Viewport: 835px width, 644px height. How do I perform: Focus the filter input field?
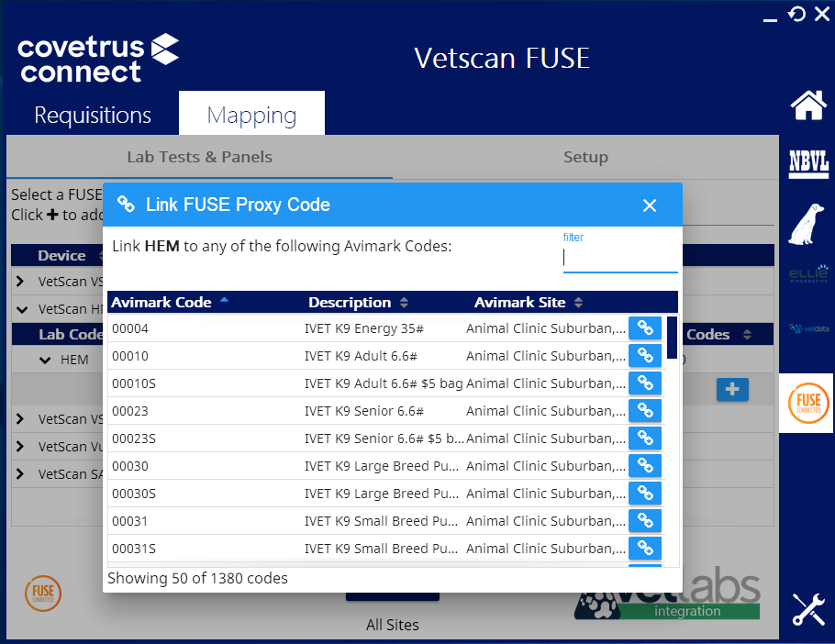pyautogui.click(x=620, y=258)
